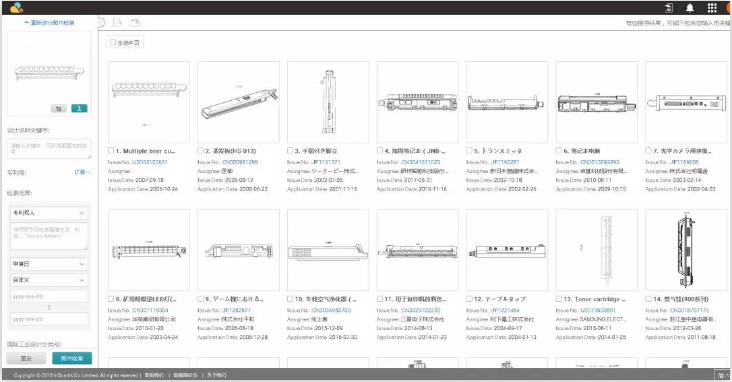Open thumbnail of result 13 Toner cartridge
The image size is (732, 382).
(597, 250)
